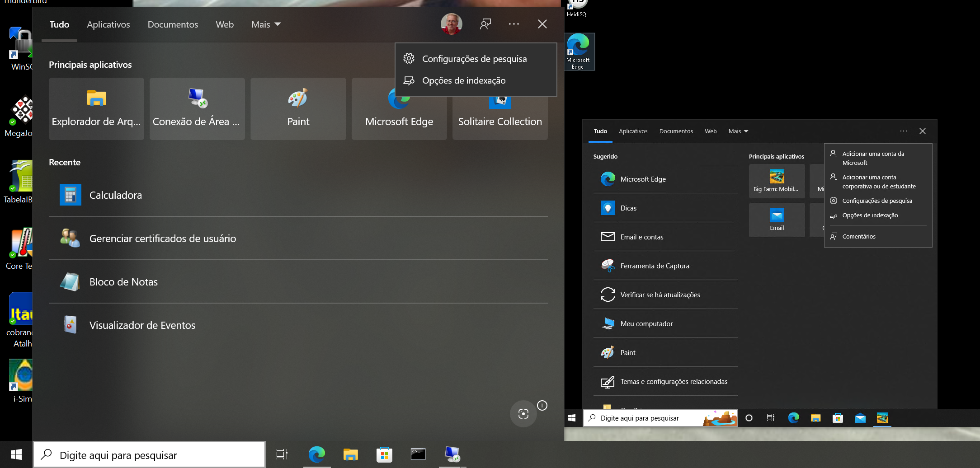Screen dimensions: 980x468
Task: Switch to Documentos tab in small panel
Action: point(676,131)
